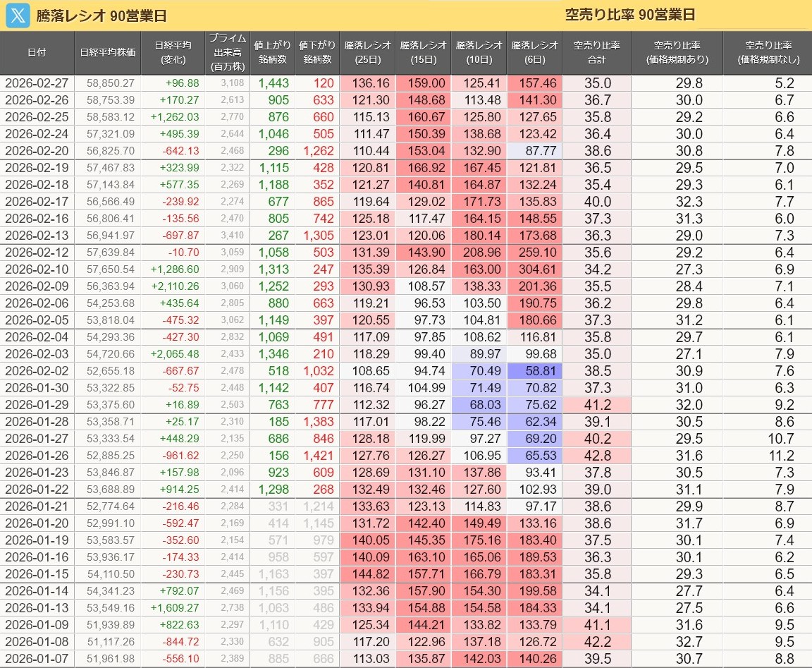Click the 空売り比率 (価格規制なし) header
Screen dimensions: 812x668
(x=767, y=53)
